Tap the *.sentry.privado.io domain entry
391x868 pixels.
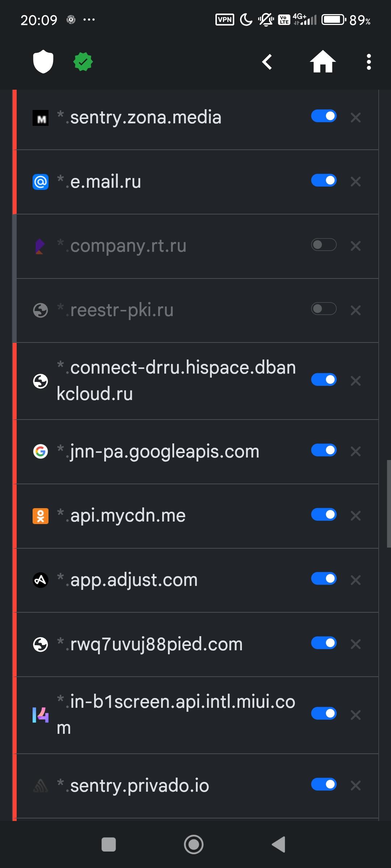tap(133, 786)
